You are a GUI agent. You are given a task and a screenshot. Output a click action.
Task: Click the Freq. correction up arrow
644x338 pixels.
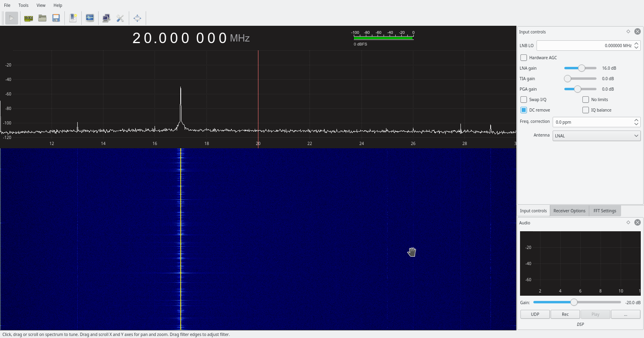pyautogui.click(x=636, y=120)
